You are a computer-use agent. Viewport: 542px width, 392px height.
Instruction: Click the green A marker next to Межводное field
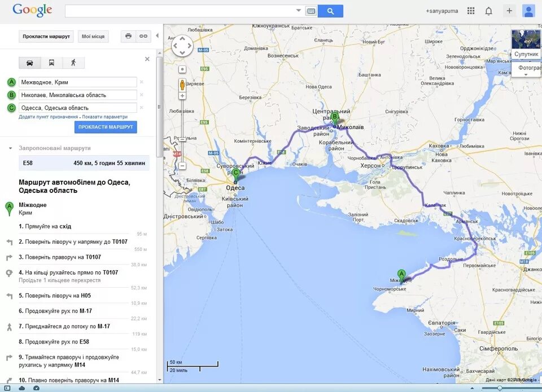[x=11, y=82]
